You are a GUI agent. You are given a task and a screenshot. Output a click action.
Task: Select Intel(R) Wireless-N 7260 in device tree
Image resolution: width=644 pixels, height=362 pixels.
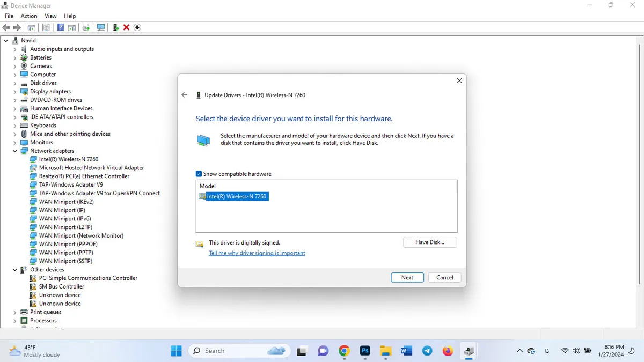tap(69, 159)
